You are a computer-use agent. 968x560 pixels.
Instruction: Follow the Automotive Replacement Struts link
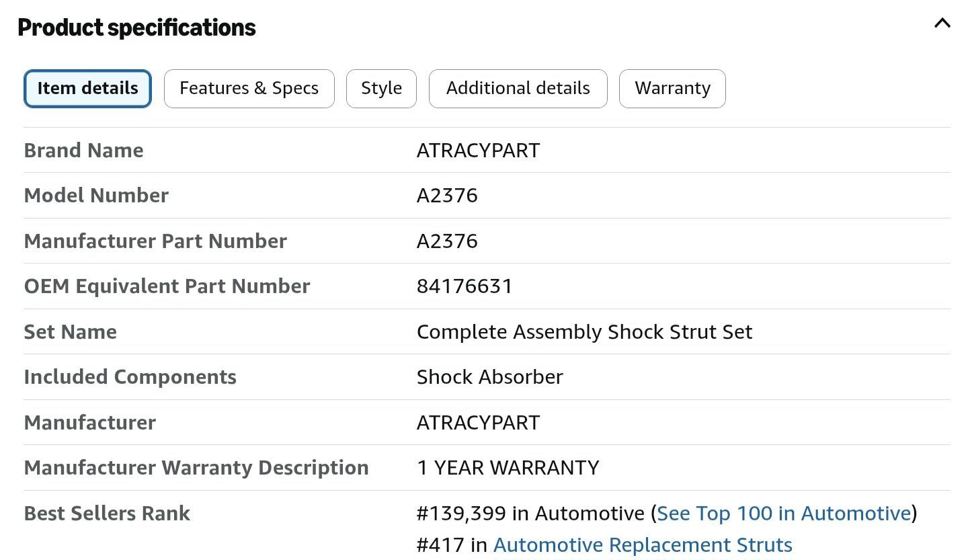pos(643,545)
